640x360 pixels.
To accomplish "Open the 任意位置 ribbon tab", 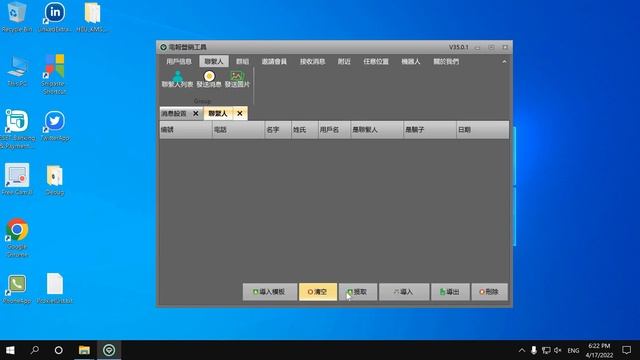I will 376,62.
